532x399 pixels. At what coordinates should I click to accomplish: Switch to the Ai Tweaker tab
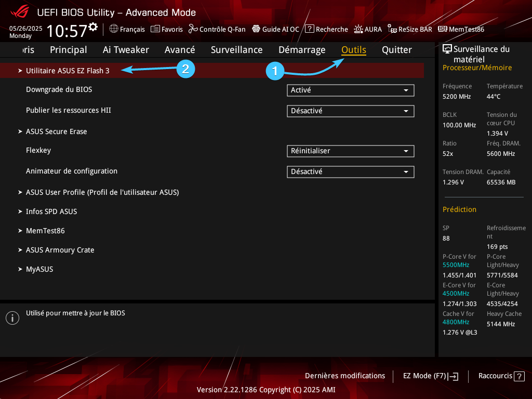[x=126, y=50]
